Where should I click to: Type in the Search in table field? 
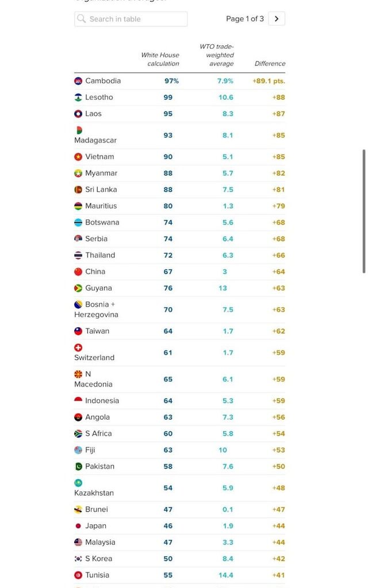(136, 19)
